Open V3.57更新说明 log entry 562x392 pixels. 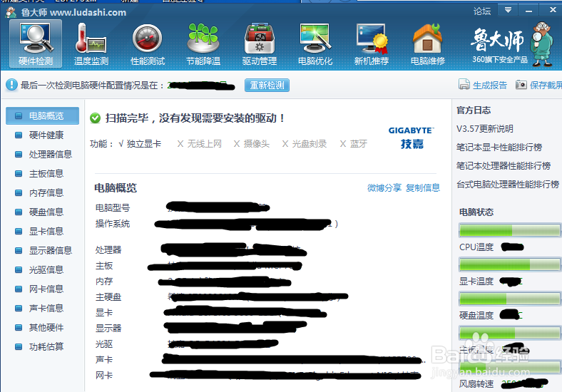[484, 128]
